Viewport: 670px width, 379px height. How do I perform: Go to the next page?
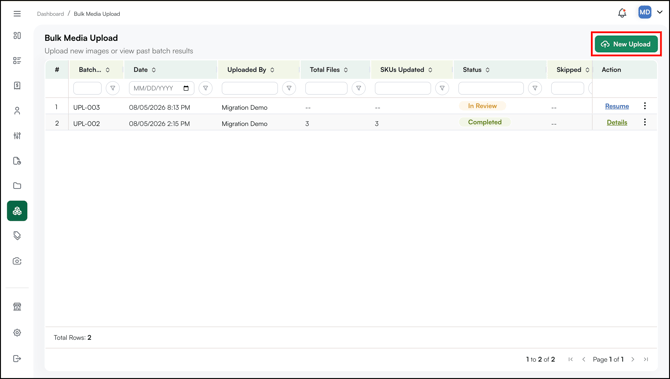pos(633,359)
